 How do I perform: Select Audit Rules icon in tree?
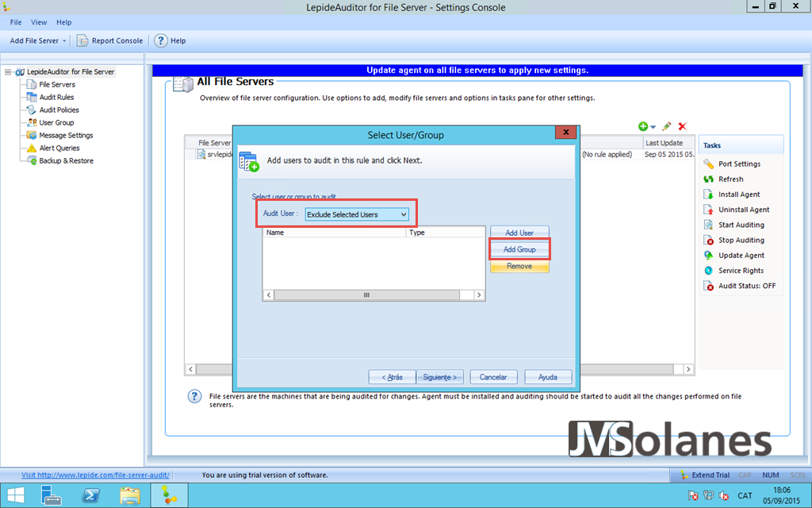[x=32, y=97]
